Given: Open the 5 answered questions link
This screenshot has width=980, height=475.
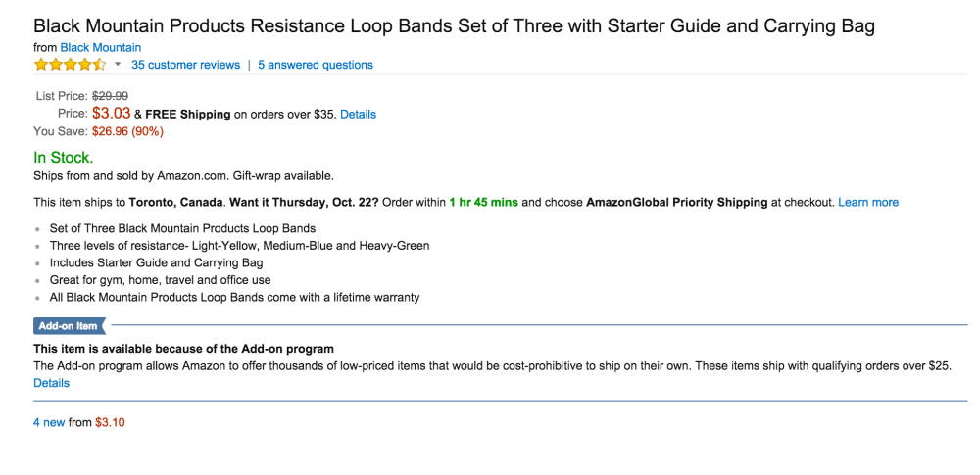Looking at the screenshot, I should coord(316,65).
